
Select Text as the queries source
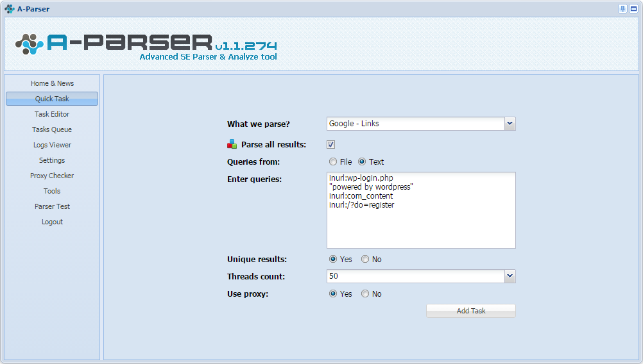click(x=362, y=161)
